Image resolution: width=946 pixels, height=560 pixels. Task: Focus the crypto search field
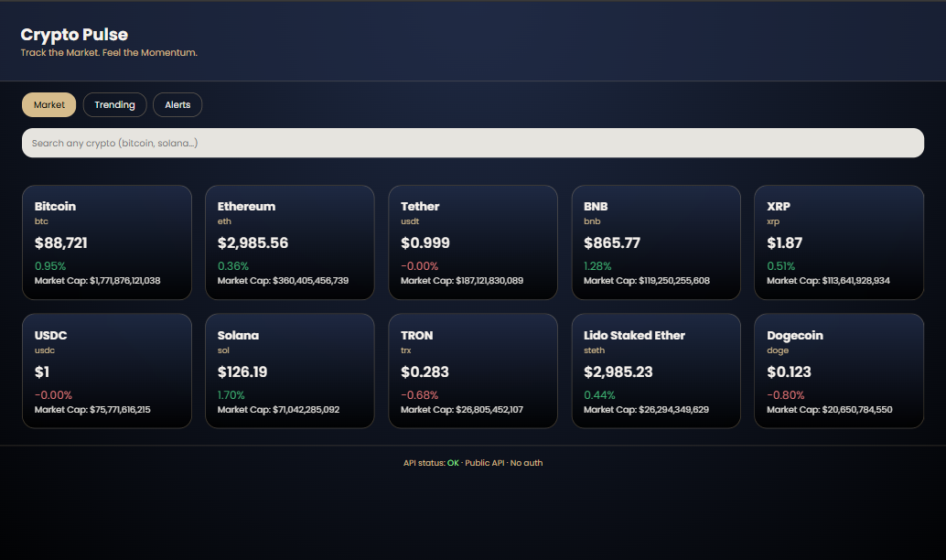(473, 143)
